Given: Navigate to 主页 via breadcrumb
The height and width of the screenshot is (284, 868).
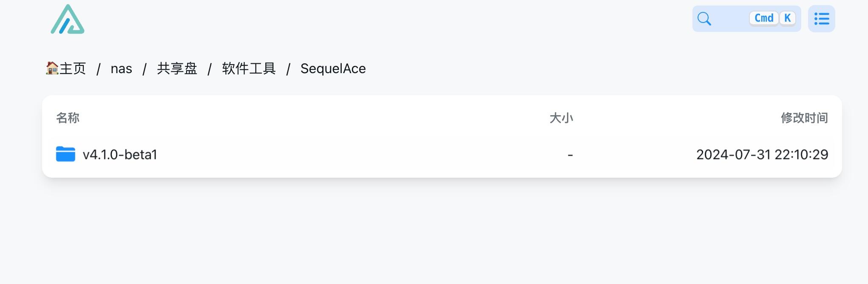Looking at the screenshot, I should coord(73,68).
